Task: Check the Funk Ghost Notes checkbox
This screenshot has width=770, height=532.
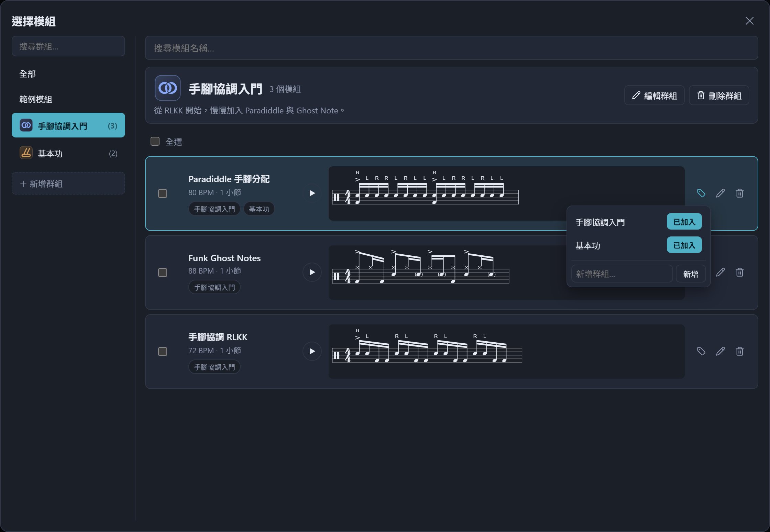Action: click(x=163, y=273)
